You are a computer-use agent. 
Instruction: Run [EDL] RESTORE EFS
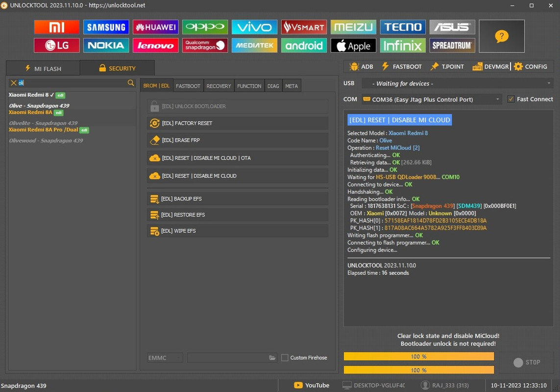coord(238,215)
